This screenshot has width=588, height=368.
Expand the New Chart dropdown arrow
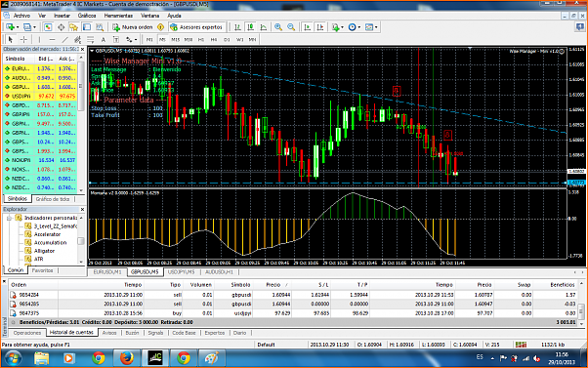18,27
